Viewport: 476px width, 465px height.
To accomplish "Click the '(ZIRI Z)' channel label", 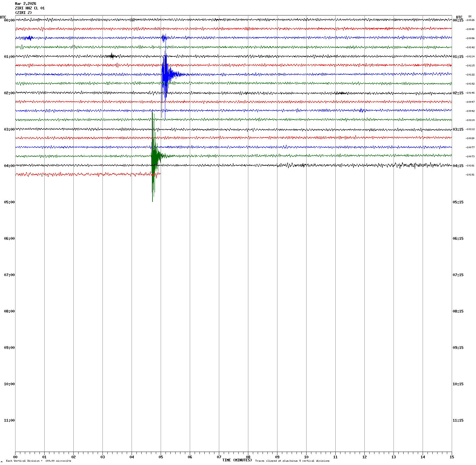I will 23,13.
